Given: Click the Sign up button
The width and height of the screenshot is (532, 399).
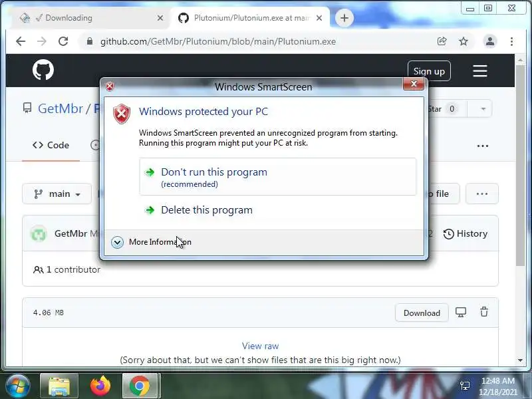Looking at the screenshot, I should (x=429, y=71).
